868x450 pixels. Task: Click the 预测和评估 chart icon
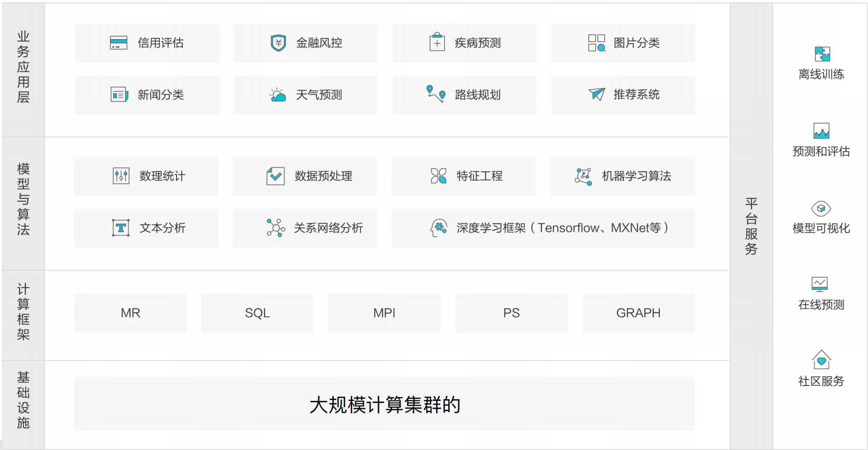821,130
